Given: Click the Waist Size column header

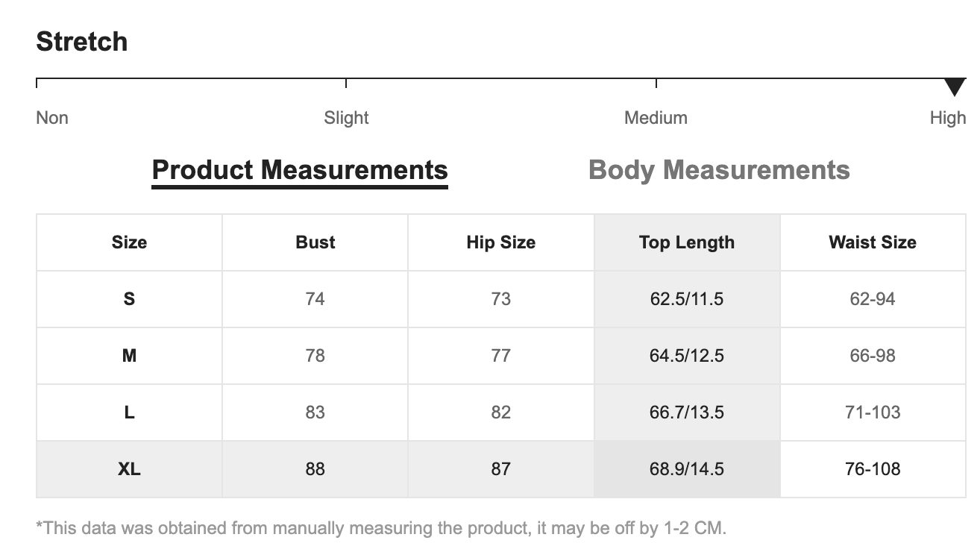Looking at the screenshot, I should point(872,242).
